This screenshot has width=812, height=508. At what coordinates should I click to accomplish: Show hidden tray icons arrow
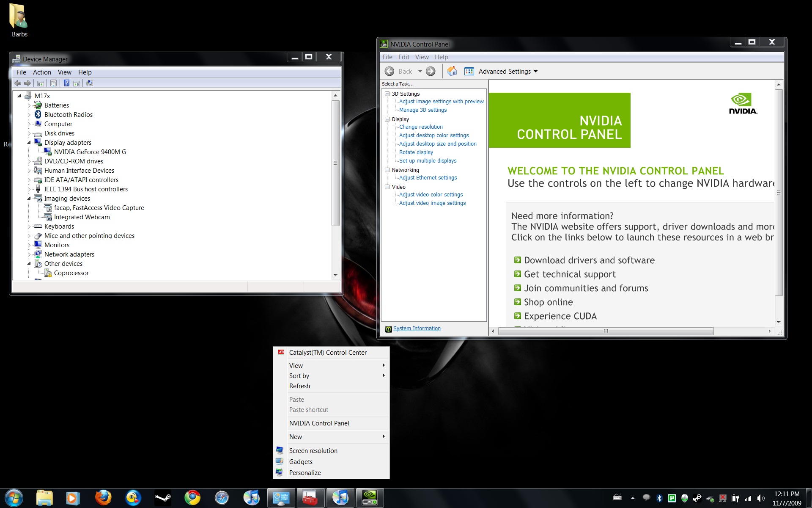633,498
